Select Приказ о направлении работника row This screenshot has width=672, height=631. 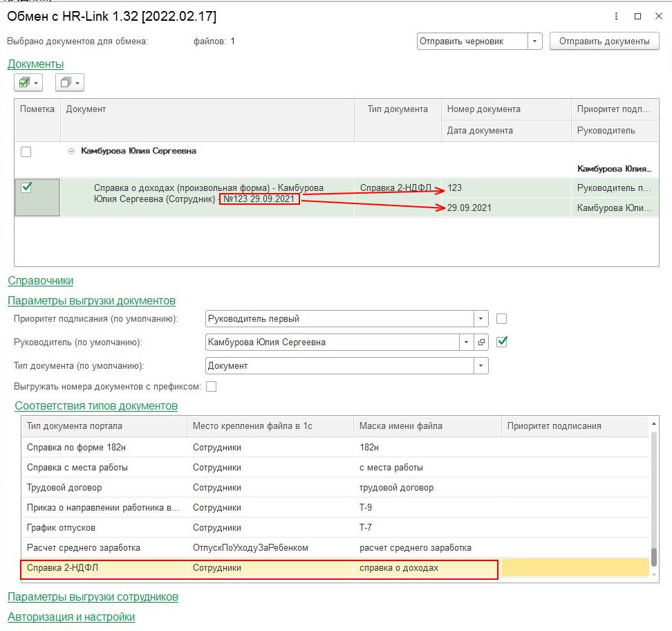click(x=335, y=507)
